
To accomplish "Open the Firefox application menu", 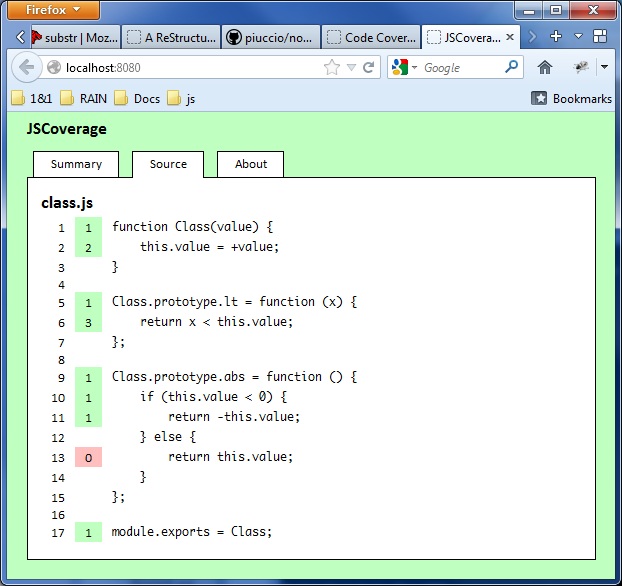I will click(x=53, y=10).
